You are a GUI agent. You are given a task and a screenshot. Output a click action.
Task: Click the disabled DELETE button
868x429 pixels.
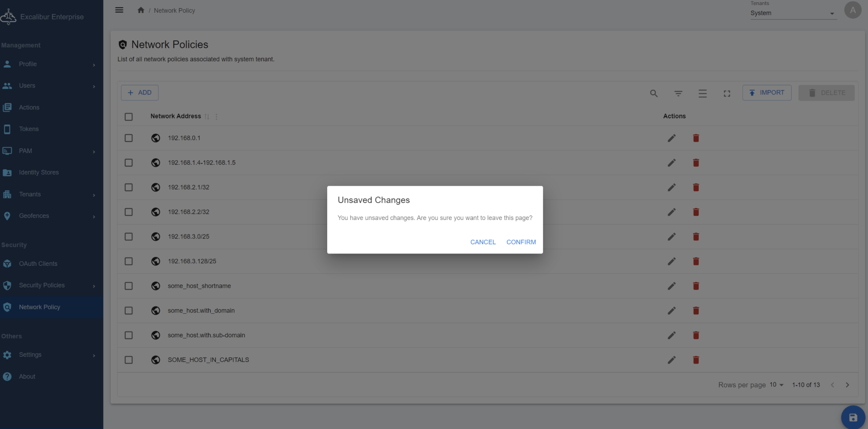coord(826,92)
